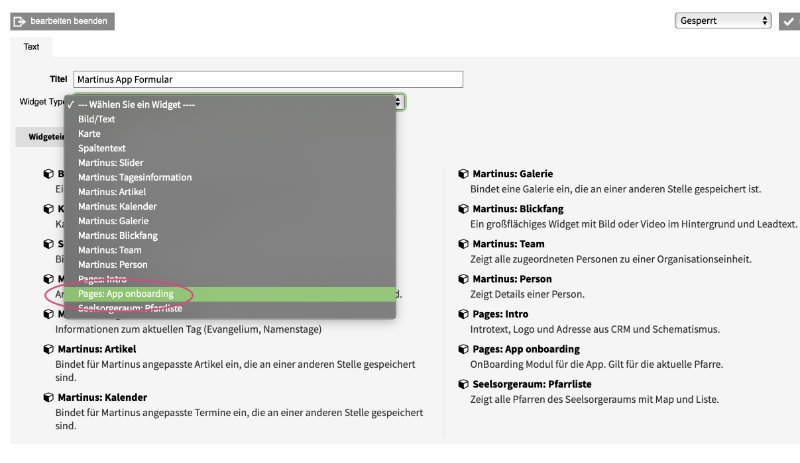Click the cube icon beside Martinus: Galerie
Screen dimensions: 800x463
coord(464,174)
